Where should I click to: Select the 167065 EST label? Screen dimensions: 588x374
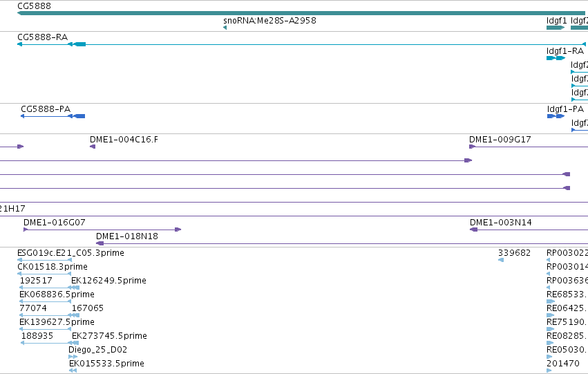pyautogui.click(x=87, y=308)
